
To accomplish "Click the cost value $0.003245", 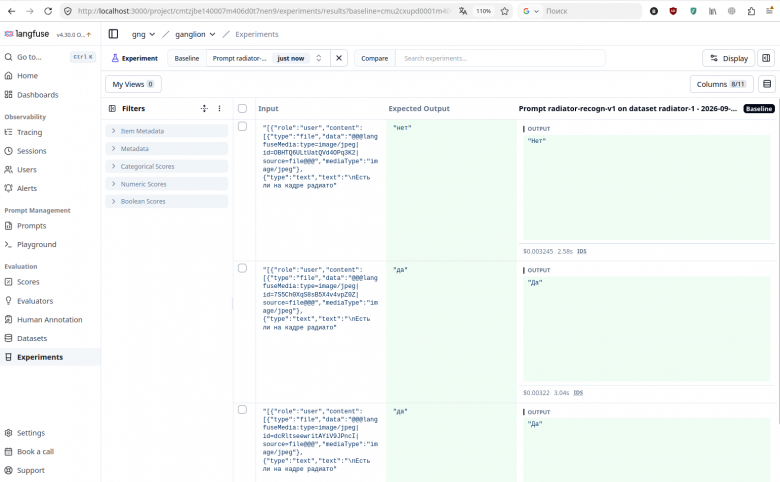I will [x=538, y=251].
